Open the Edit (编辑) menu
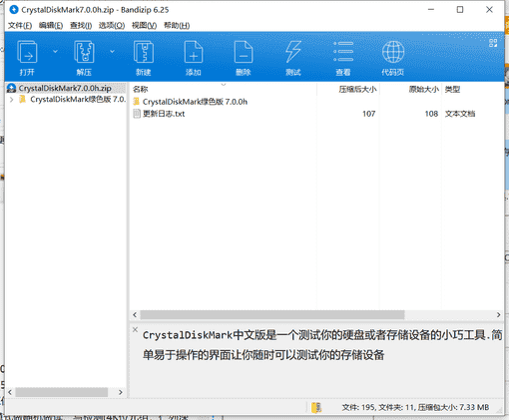 point(51,26)
